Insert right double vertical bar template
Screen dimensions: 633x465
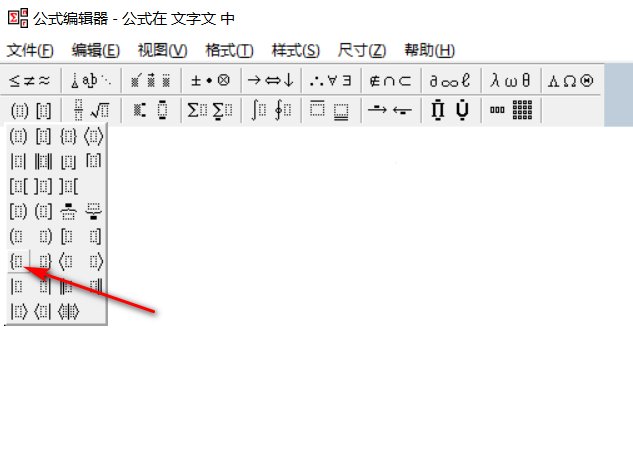tap(94, 287)
